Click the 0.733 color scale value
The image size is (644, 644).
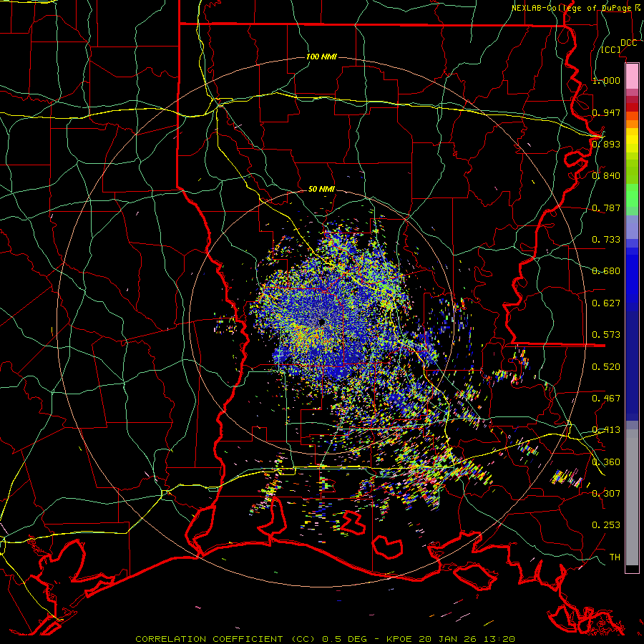606,240
